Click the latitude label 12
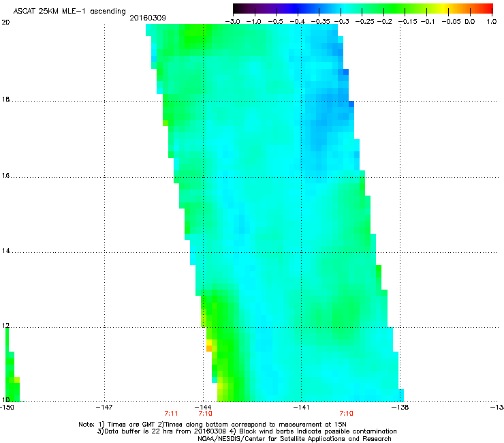Screen dimensions: 504x443 pyautogui.click(x=5, y=326)
